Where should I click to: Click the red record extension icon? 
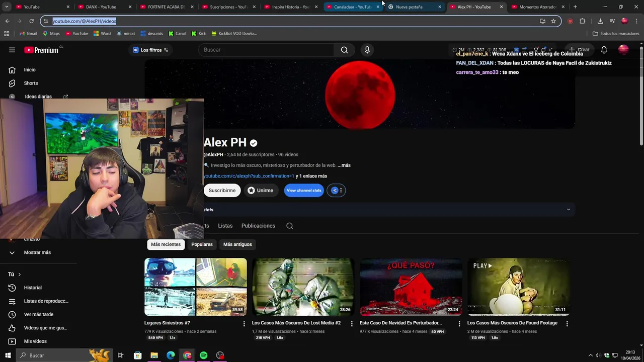[x=570, y=21]
